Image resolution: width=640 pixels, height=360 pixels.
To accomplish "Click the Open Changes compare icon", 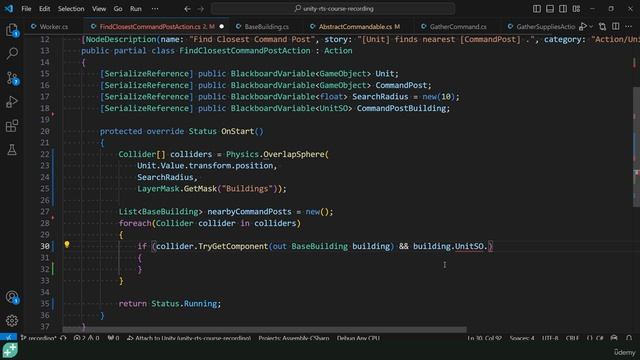I will (602, 27).
